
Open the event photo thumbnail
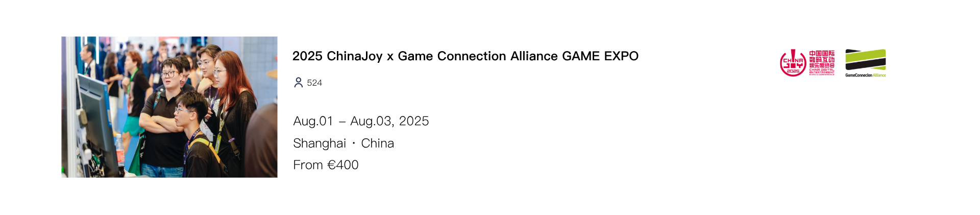point(169,107)
